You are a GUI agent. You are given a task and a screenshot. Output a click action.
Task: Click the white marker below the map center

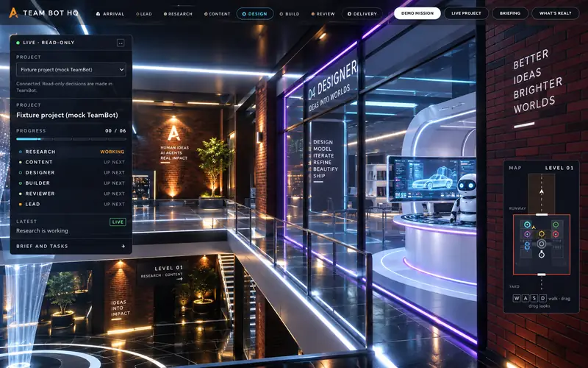pos(542,255)
